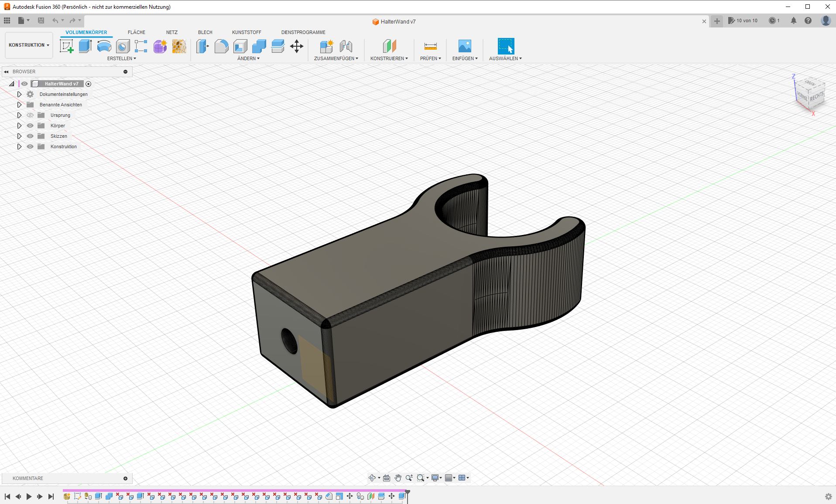The height and width of the screenshot is (504, 836).
Task: Hide the Konstruktion folder via eye icon
Action: (x=30, y=146)
